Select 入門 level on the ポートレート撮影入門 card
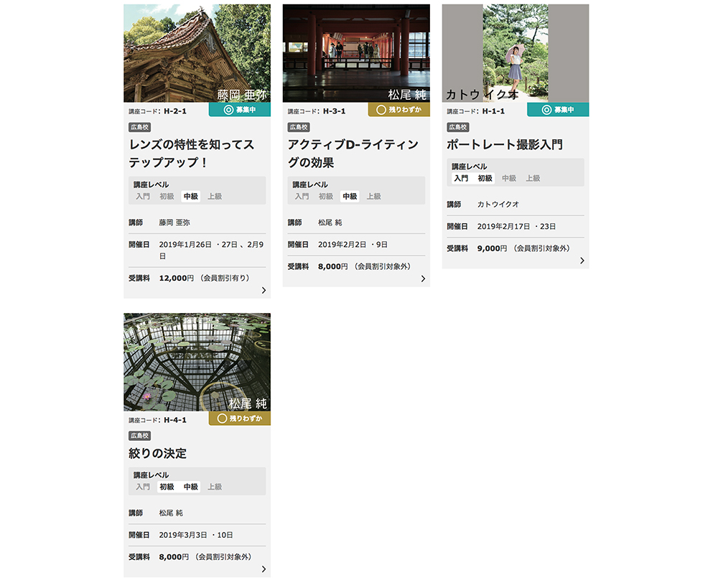Image resolution: width=718 pixels, height=588 pixels. (x=461, y=178)
